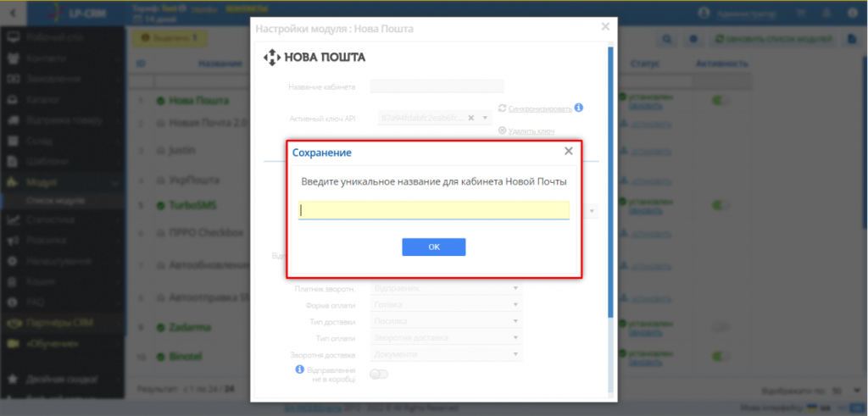The height and width of the screenshot is (416, 868).
Task: Click the Удалить ключ link
Action: [x=531, y=131]
